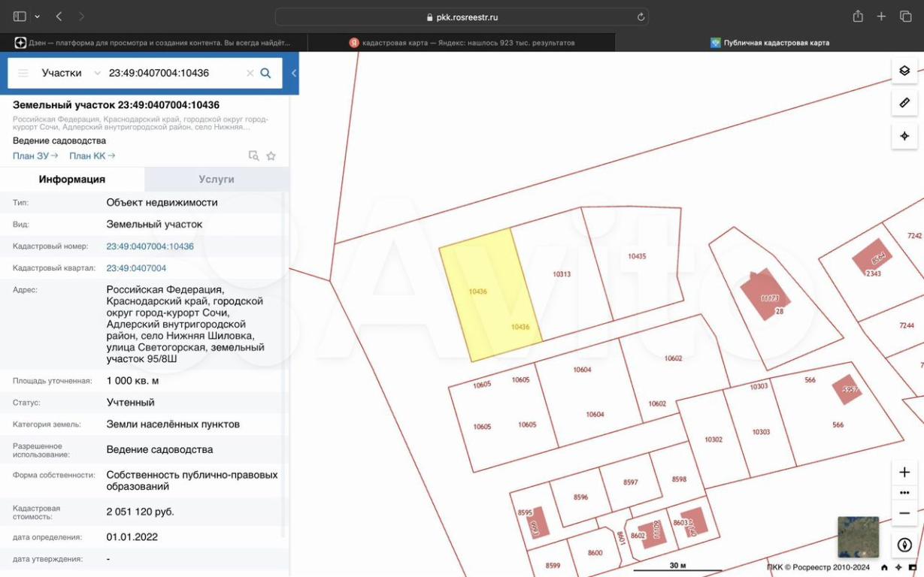The image size is (924, 577).
Task: Click the highlighted yellow parcel 10436
Action: pos(489,297)
